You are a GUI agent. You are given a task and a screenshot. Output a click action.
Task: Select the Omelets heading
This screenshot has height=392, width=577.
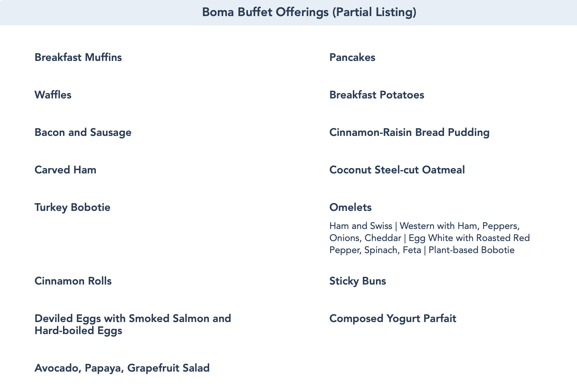click(350, 207)
